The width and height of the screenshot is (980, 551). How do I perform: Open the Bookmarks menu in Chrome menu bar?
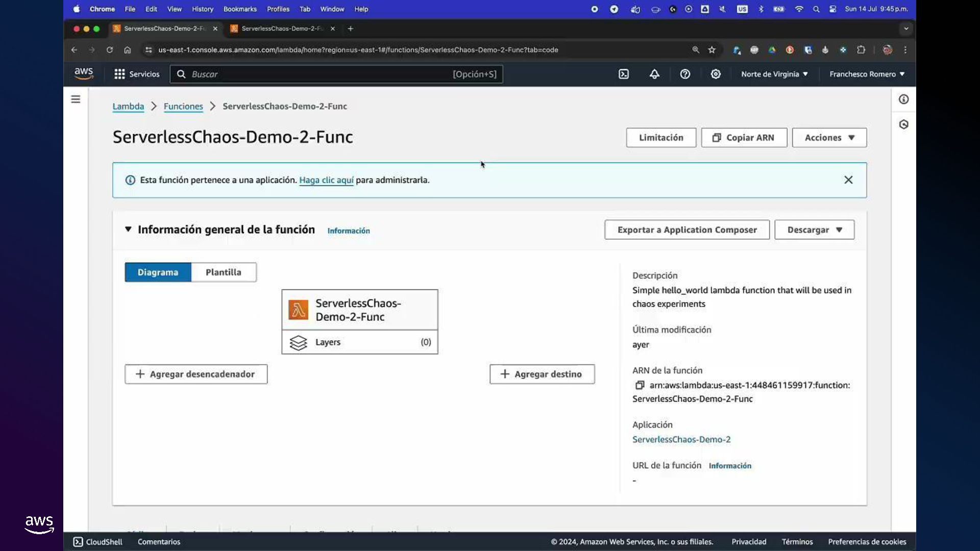pos(240,9)
